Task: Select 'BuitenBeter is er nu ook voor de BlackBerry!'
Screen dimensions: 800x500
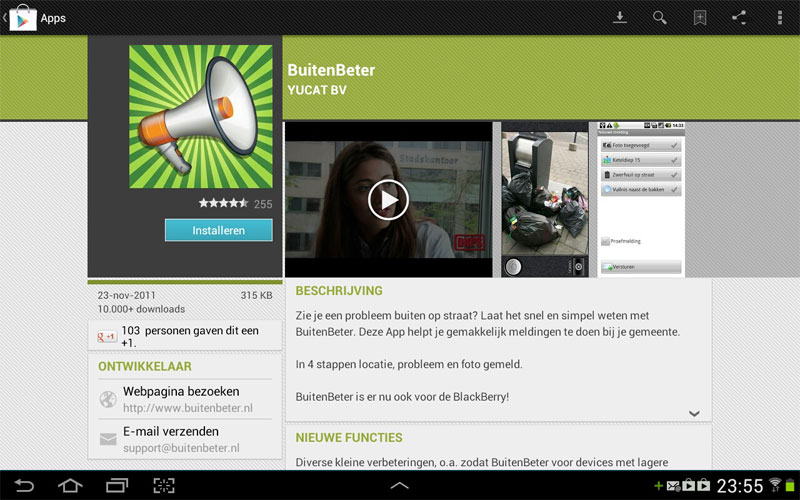Action: click(403, 396)
